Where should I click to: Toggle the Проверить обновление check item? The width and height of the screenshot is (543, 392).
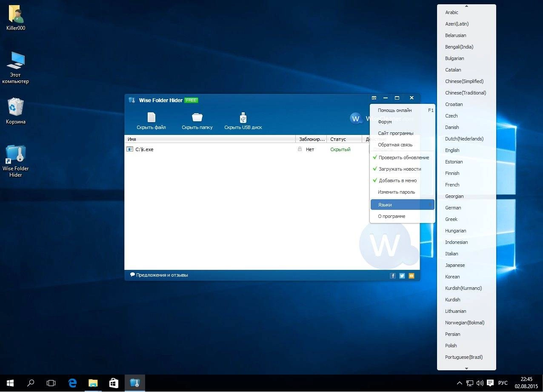[x=403, y=157]
